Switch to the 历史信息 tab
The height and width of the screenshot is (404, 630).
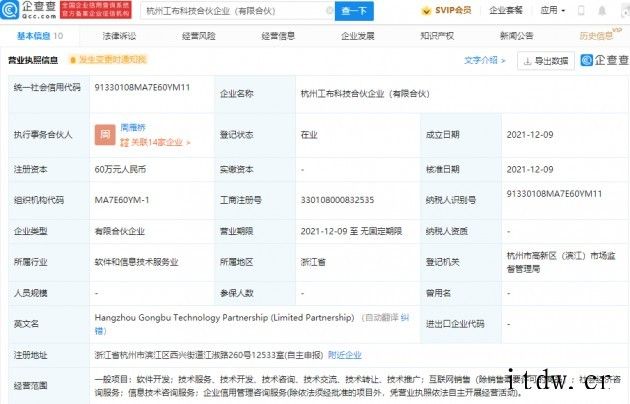pos(596,36)
